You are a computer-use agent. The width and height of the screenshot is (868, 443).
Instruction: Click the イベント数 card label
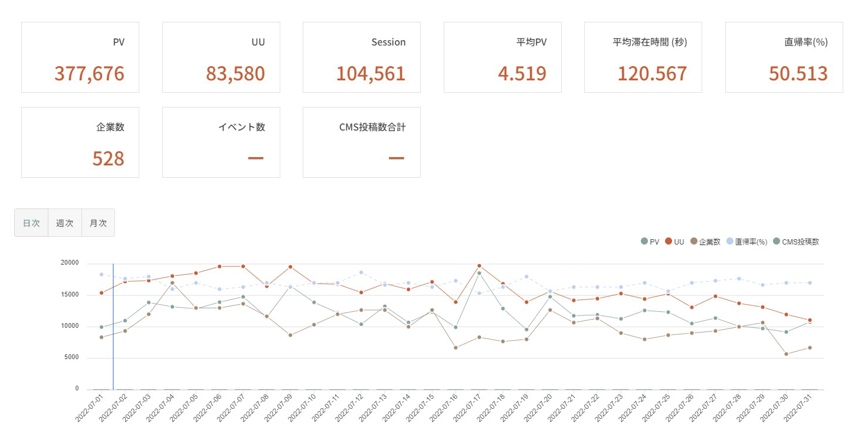click(x=242, y=127)
